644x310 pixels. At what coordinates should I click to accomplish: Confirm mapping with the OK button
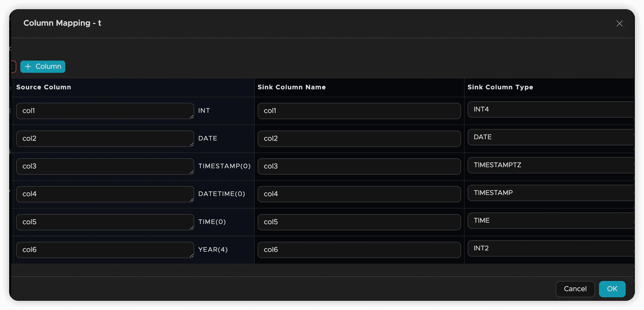pos(612,289)
